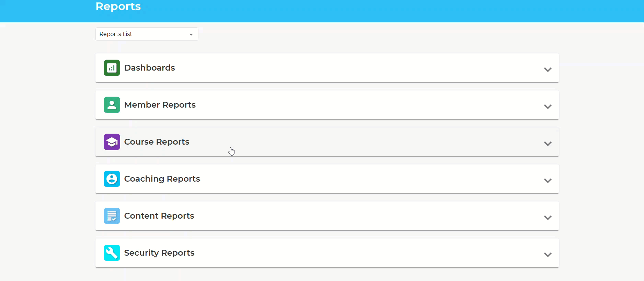This screenshot has height=281, width=644.
Task: Click the Content Reports title label
Action: [159, 216]
